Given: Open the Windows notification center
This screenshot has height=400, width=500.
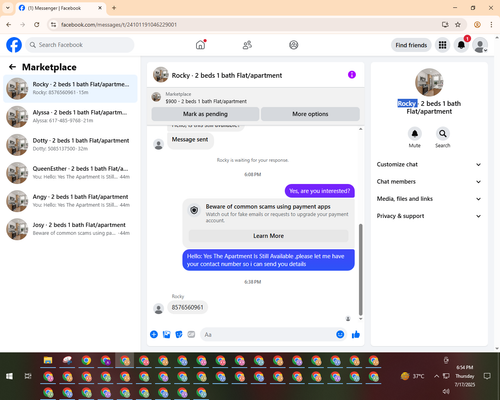Looking at the screenshot, I should click(487, 376).
